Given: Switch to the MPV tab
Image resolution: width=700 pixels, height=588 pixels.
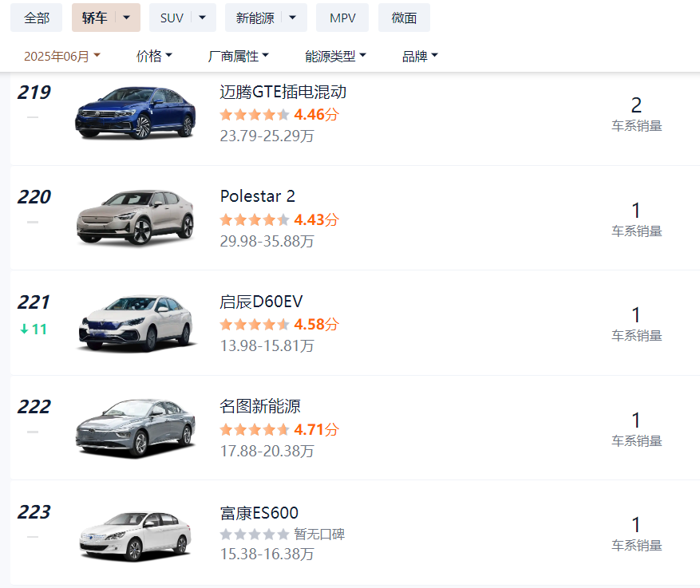Looking at the screenshot, I should 342,18.
